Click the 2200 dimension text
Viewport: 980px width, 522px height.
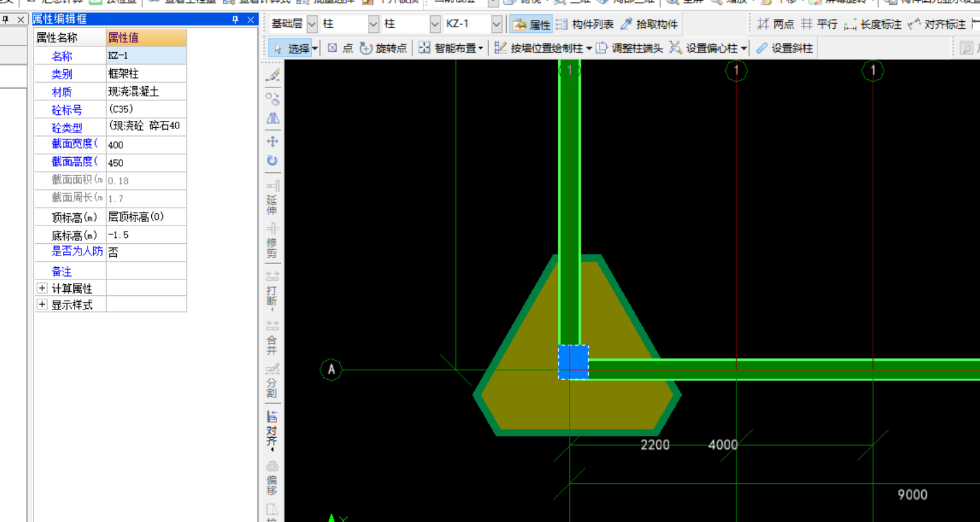(x=654, y=445)
